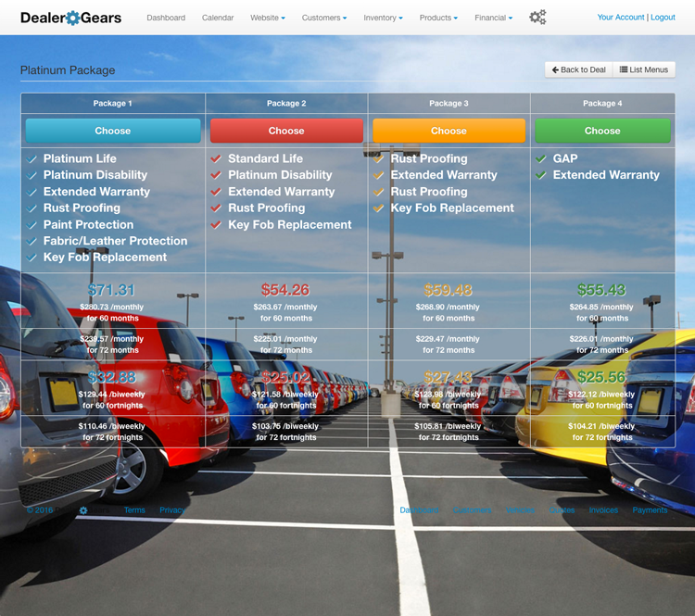Click red checkmark beside Standard Life
Screen dimensions: 695x616
216,158
